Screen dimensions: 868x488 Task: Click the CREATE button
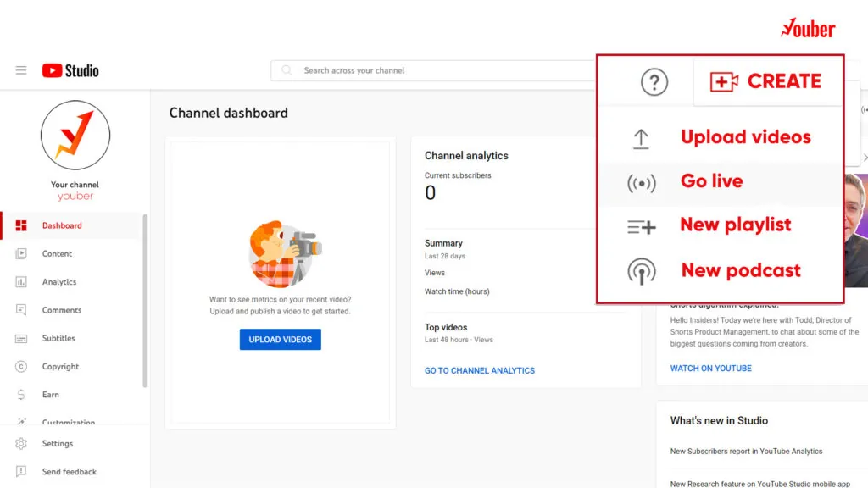(768, 81)
